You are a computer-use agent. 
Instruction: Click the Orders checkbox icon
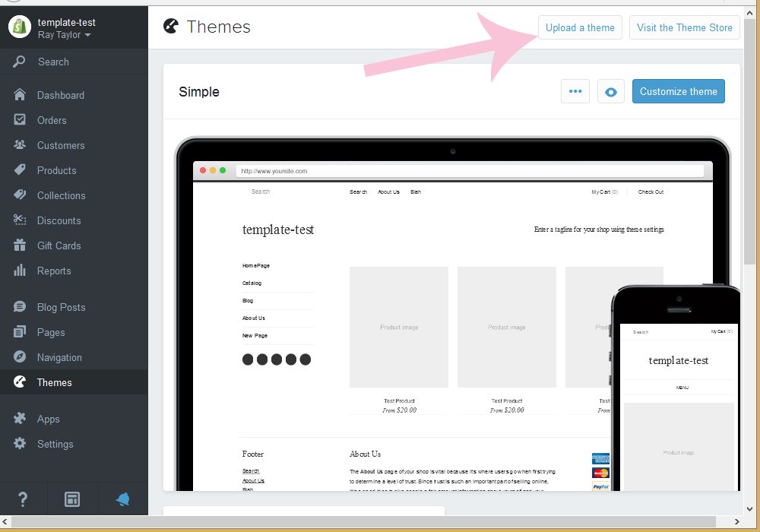coord(20,119)
